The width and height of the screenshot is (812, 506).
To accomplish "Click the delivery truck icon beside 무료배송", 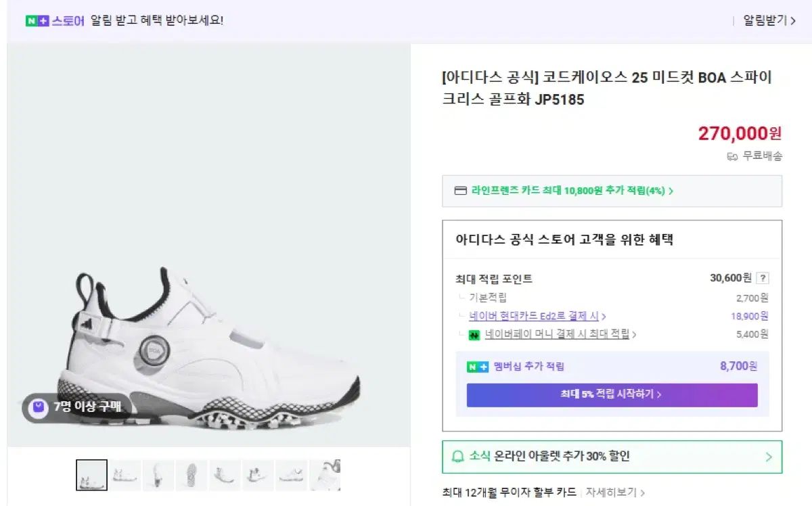I will (732, 156).
